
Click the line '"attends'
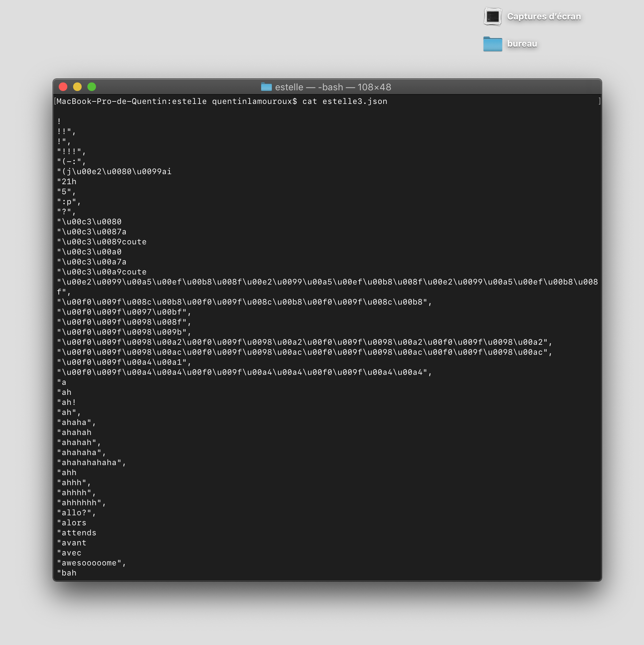(x=77, y=533)
